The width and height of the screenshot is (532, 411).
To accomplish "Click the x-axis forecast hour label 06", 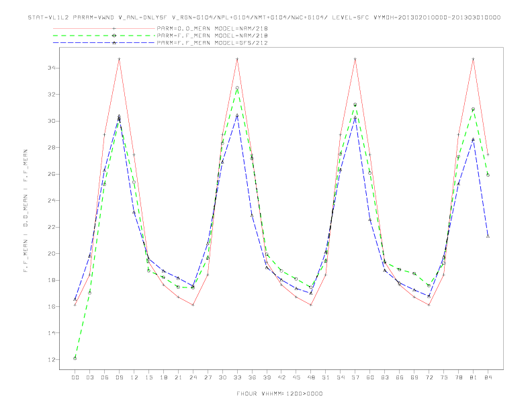I will (x=105, y=377).
